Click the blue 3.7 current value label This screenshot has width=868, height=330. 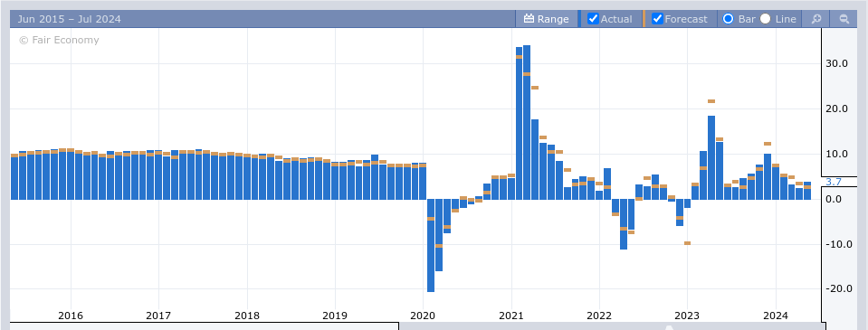(x=833, y=182)
